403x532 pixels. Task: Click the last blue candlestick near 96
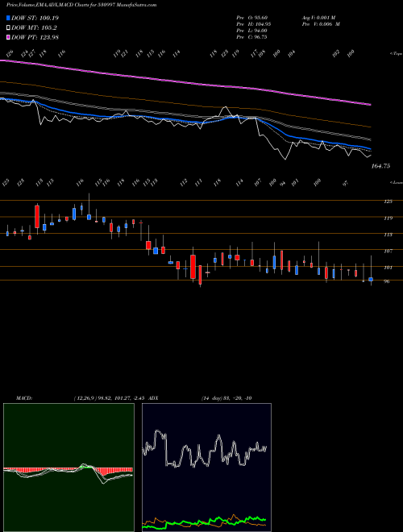tap(371, 279)
